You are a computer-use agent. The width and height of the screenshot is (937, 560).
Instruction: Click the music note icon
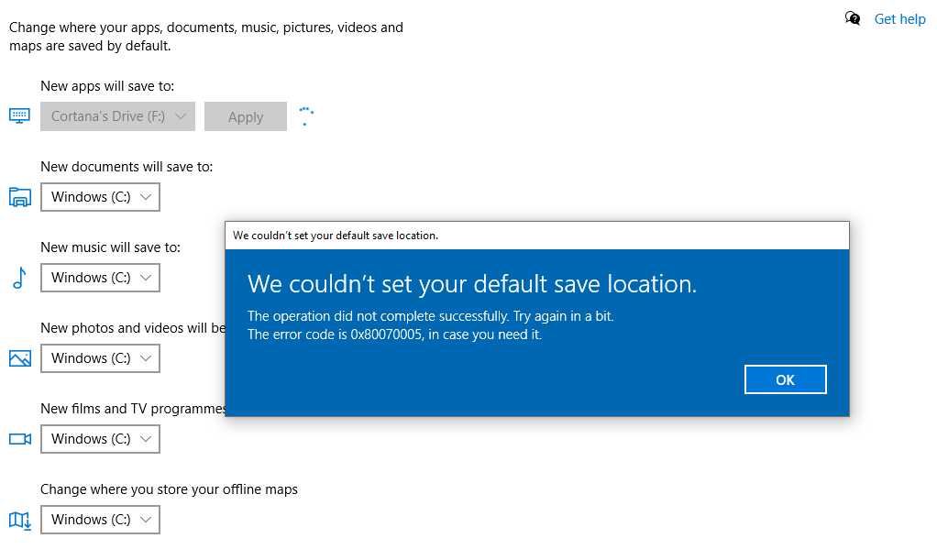[x=20, y=278]
